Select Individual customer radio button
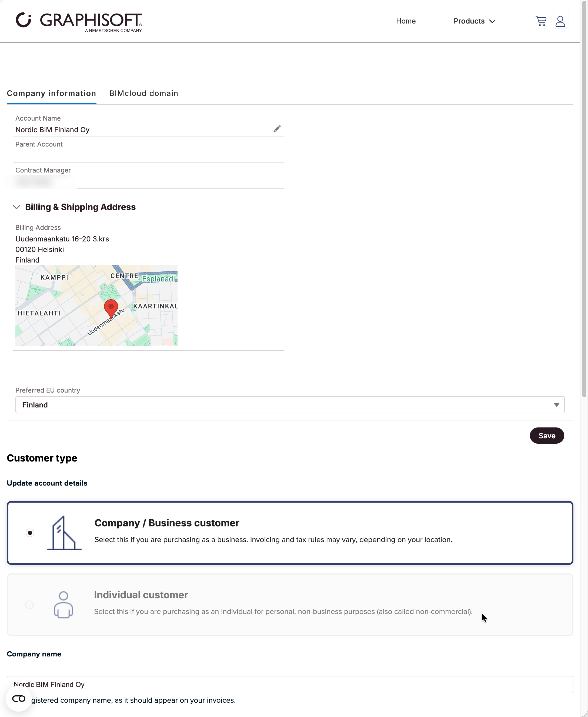Image resolution: width=588 pixels, height=717 pixels. tap(29, 605)
